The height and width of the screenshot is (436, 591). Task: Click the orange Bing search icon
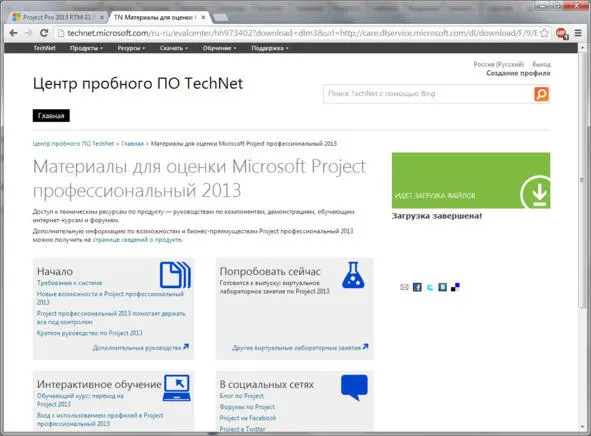pos(542,94)
